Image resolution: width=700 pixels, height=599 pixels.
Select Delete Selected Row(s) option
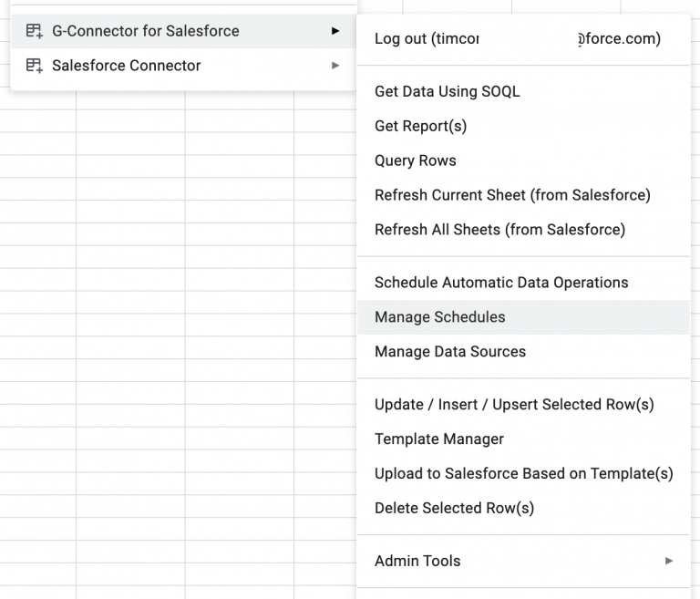tap(454, 509)
